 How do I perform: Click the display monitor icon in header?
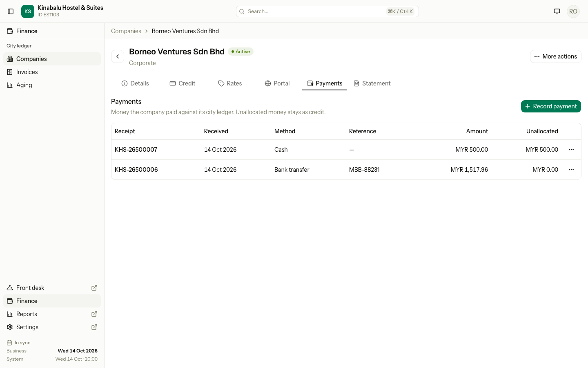coord(557,11)
